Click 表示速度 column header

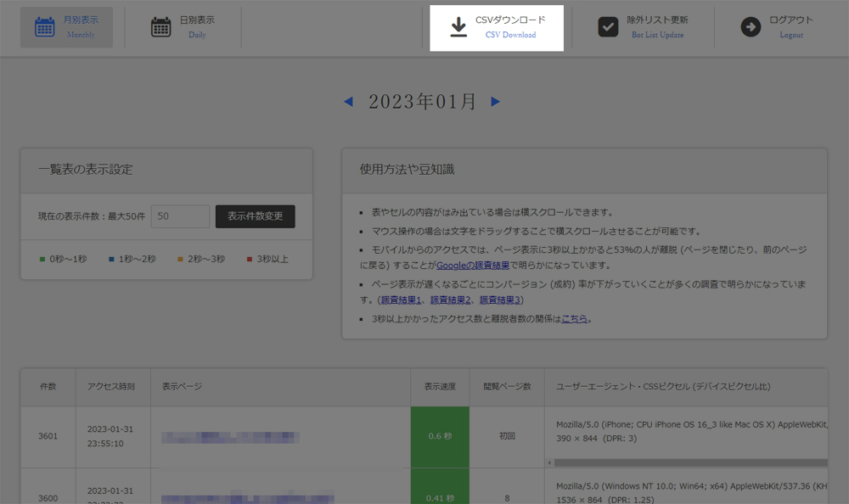click(x=440, y=387)
